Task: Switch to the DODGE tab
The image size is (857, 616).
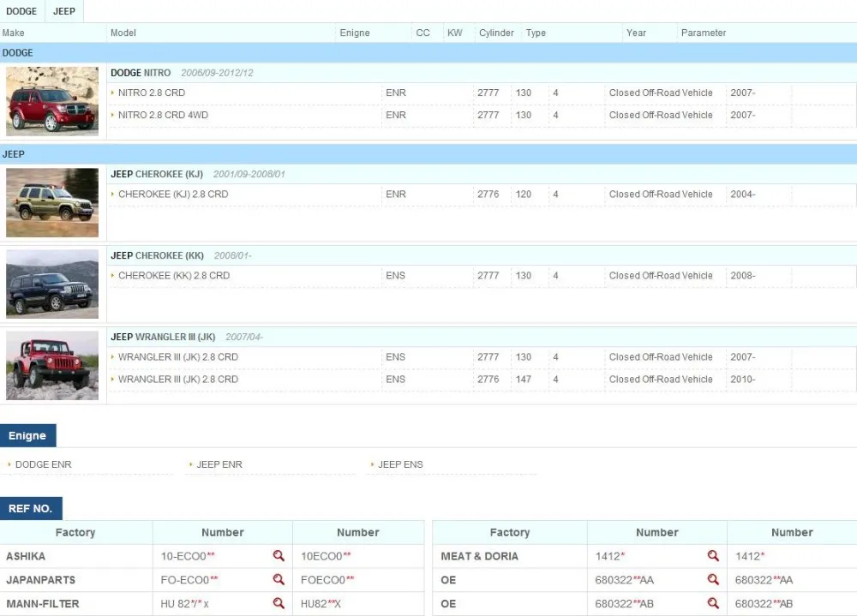Action: 21,11
